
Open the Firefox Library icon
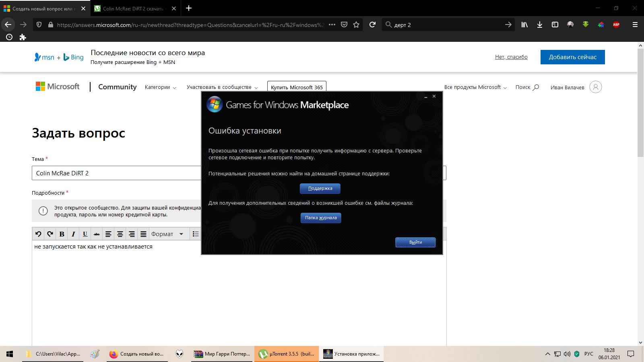point(524,25)
